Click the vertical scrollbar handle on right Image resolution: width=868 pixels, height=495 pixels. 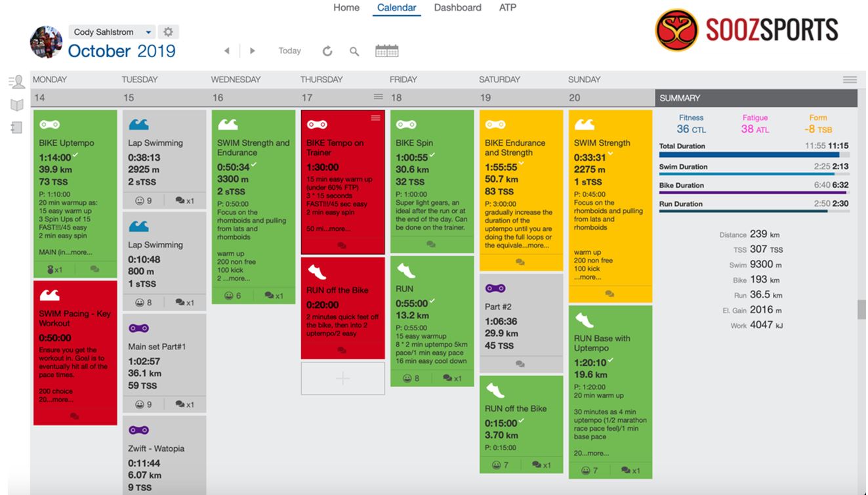861,310
